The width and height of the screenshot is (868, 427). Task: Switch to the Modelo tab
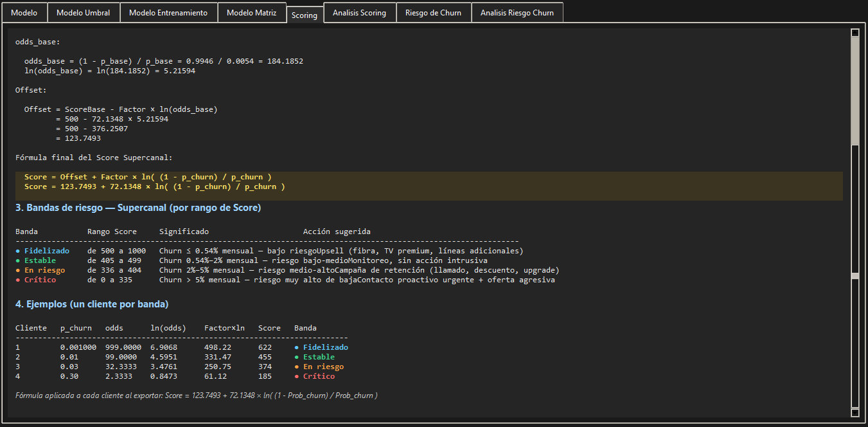click(x=24, y=12)
